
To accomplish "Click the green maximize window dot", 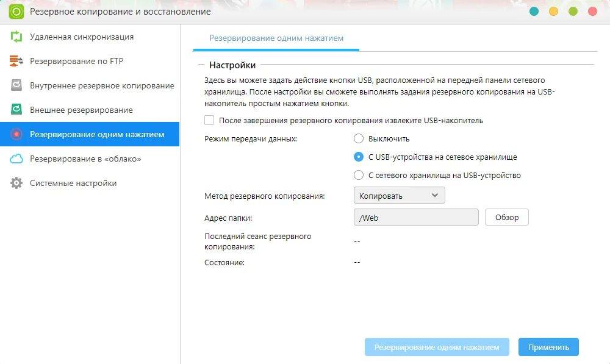I will coord(573,11).
